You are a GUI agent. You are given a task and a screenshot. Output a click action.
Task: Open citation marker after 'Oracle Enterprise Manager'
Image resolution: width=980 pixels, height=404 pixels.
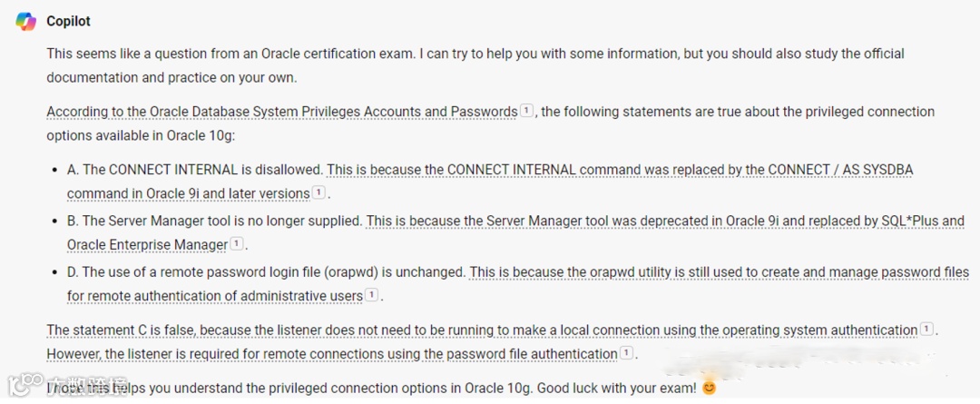click(x=236, y=243)
